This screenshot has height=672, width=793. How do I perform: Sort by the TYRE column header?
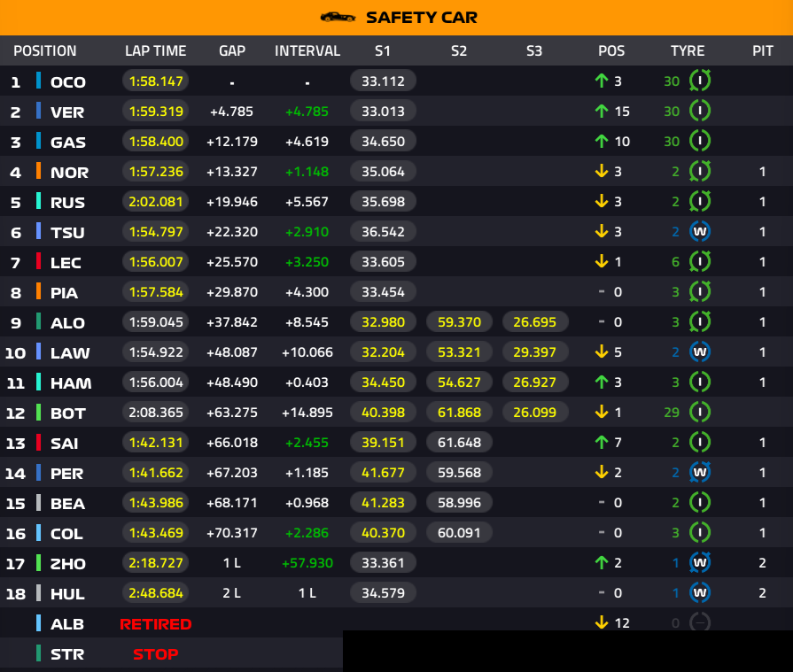(x=688, y=51)
